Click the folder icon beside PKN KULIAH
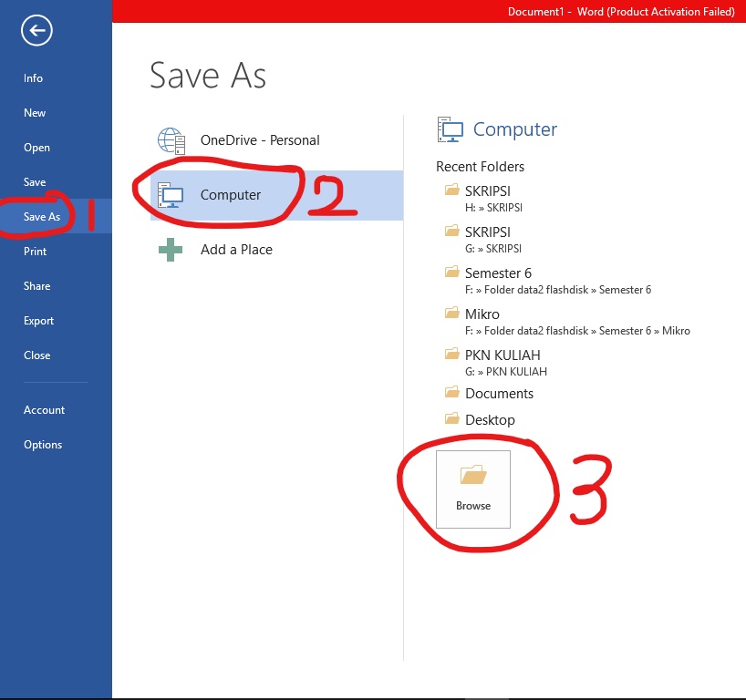Screen dimensions: 746x700 click(452, 355)
